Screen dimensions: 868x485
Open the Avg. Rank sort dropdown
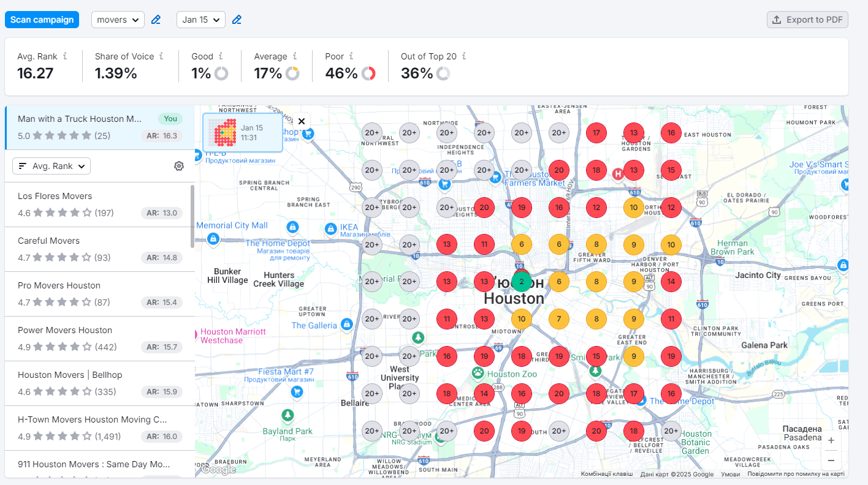(51, 166)
